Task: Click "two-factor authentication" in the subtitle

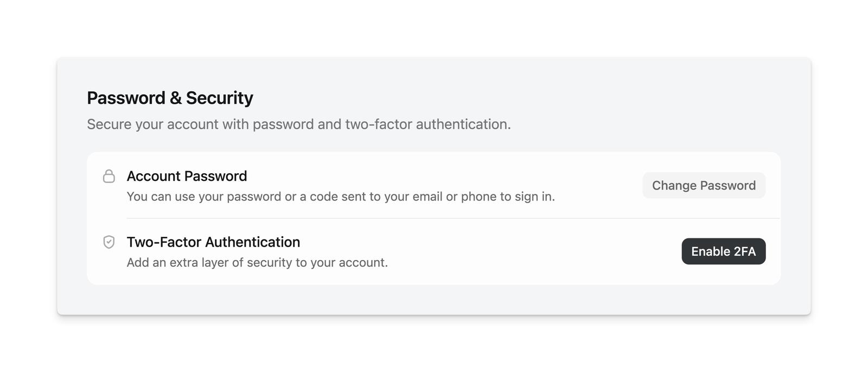Action: click(x=427, y=124)
